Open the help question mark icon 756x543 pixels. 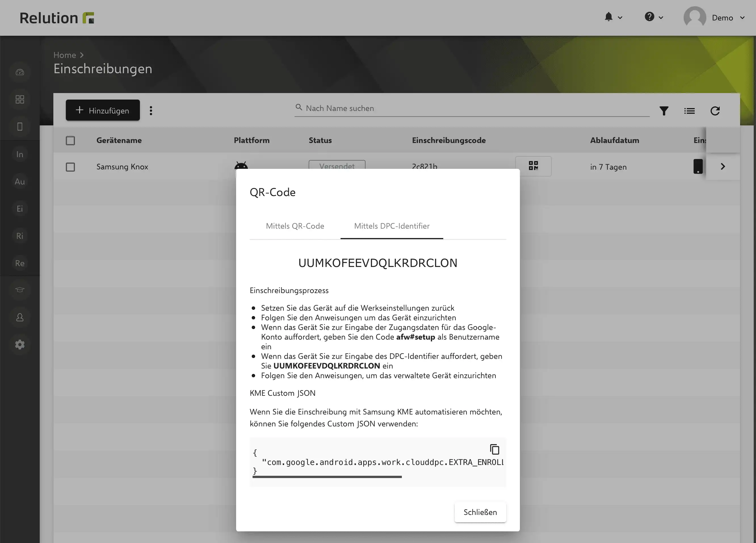pyautogui.click(x=649, y=17)
